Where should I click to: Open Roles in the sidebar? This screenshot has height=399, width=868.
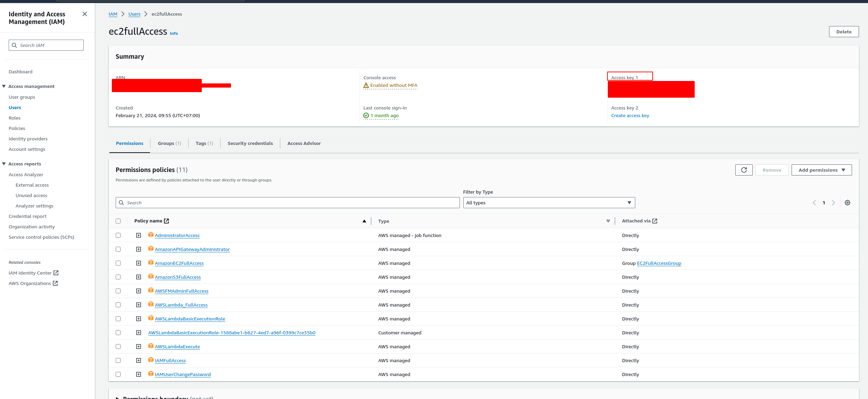(15, 118)
